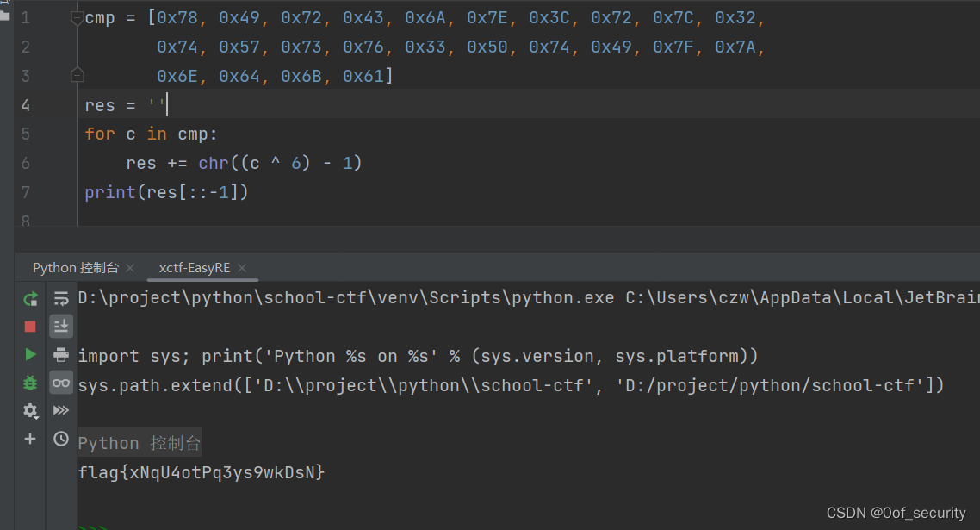Print console output via the printer icon
Image resolution: width=980 pixels, height=530 pixels.
[60, 355]
